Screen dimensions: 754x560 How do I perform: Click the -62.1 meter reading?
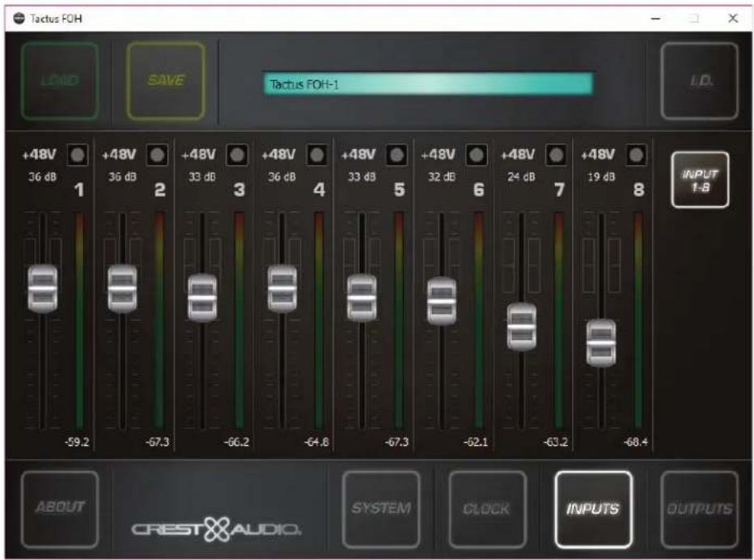point(476,442)
